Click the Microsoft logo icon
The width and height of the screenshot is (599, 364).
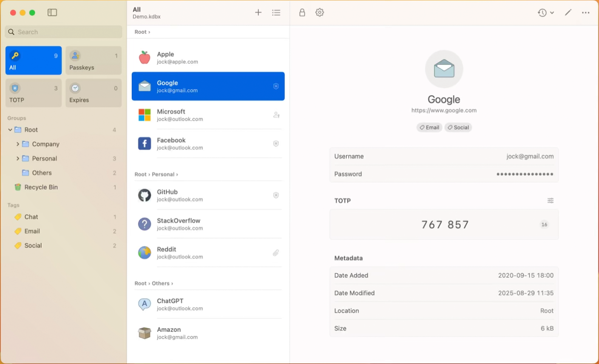click(145, 115)
